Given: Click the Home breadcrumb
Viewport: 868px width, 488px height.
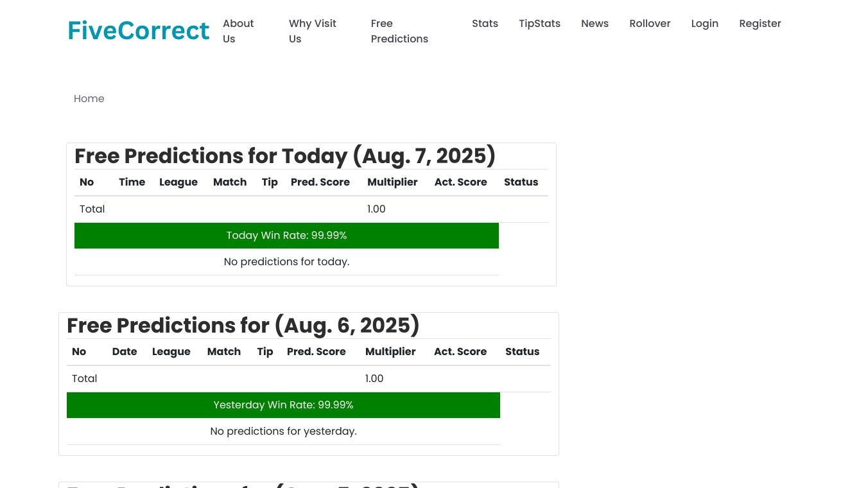Looking at the screenshot, I should [x=89, y=99].
